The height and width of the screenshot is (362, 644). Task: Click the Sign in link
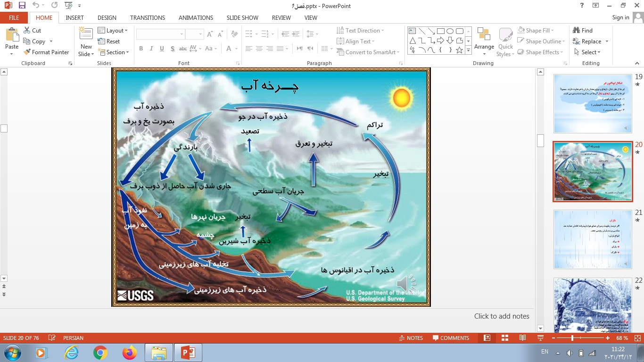pos(620,17)
